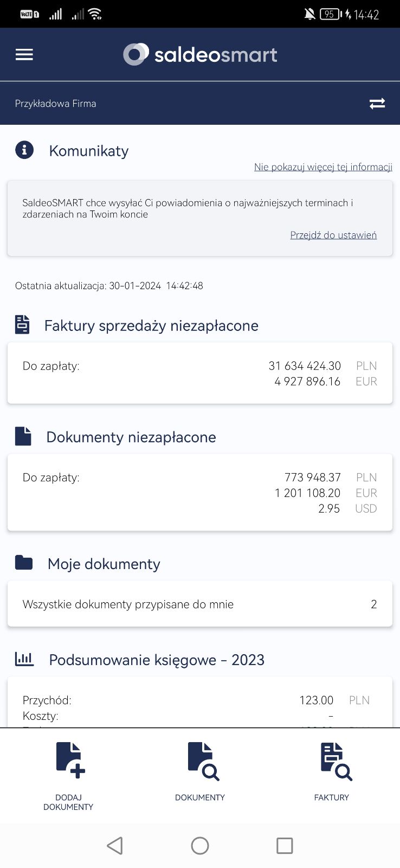
Task: Tap the SaldeoSMART notification message text
Action: (188, 208)
